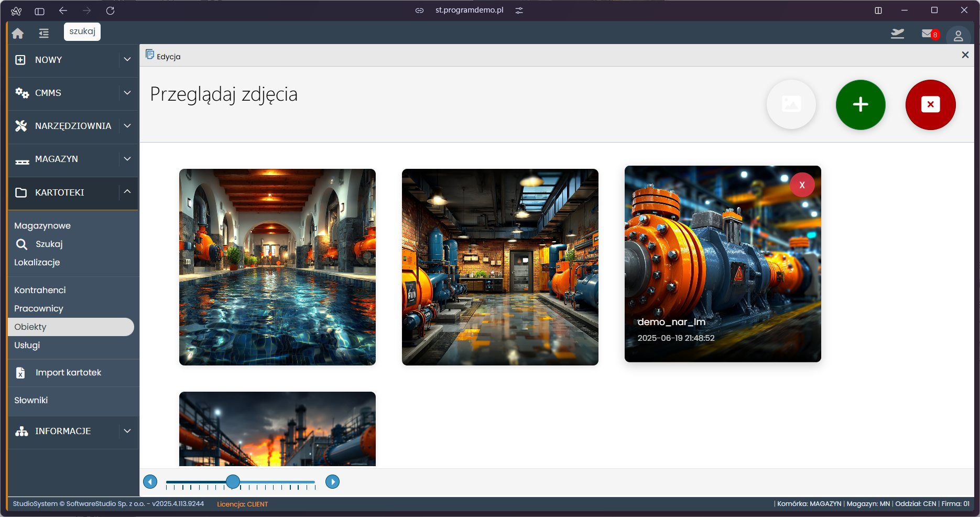Open Kontrahenci in the sidebar

(40, 290)
